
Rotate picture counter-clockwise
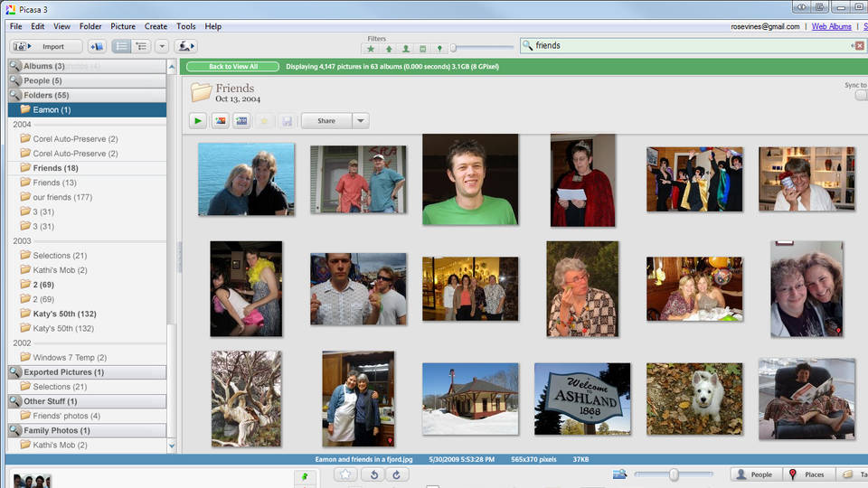tap(371, 474)
